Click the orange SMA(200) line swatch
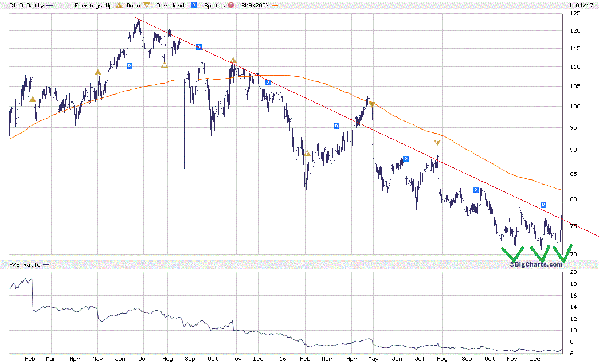The image size is (599, 364). coord(275,6)
